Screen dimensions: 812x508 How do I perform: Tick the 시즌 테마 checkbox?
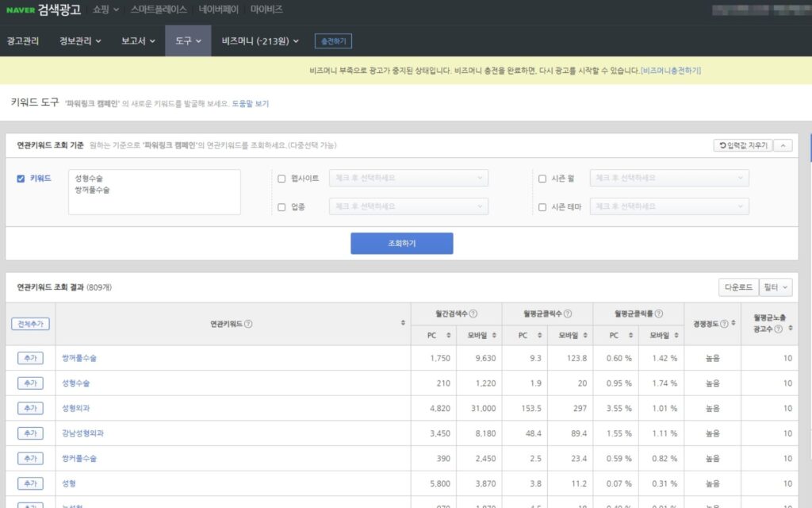click(x=542, y=207)
